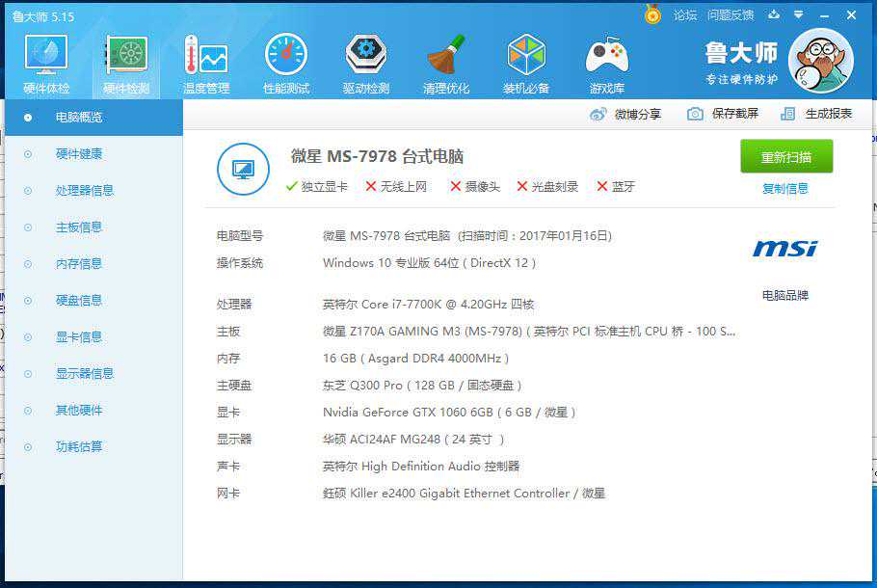
Task: Click the 微博分享 Weibo share icon
Action: click(x=598, y=114)
